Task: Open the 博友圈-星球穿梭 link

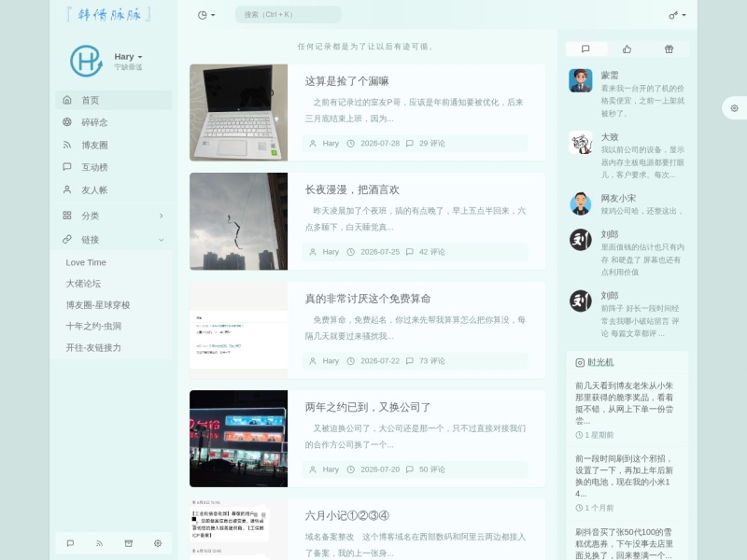Action: [98, 305]
